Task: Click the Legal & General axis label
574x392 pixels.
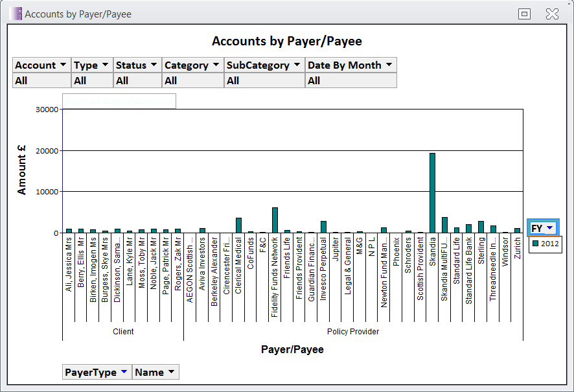Action: 347,266
